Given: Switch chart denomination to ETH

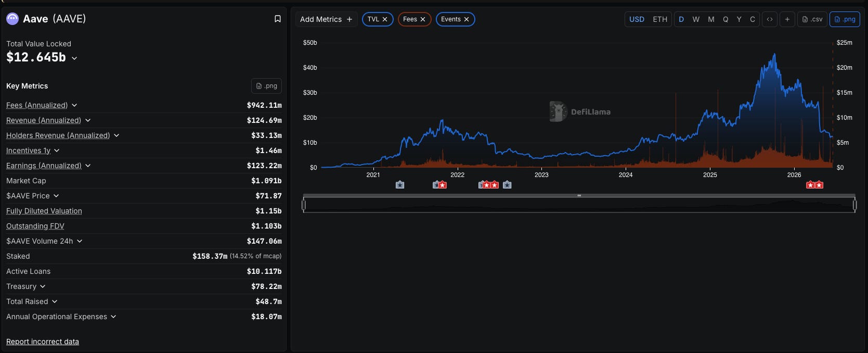Looking at the screenshot, I should pos(660,19).
